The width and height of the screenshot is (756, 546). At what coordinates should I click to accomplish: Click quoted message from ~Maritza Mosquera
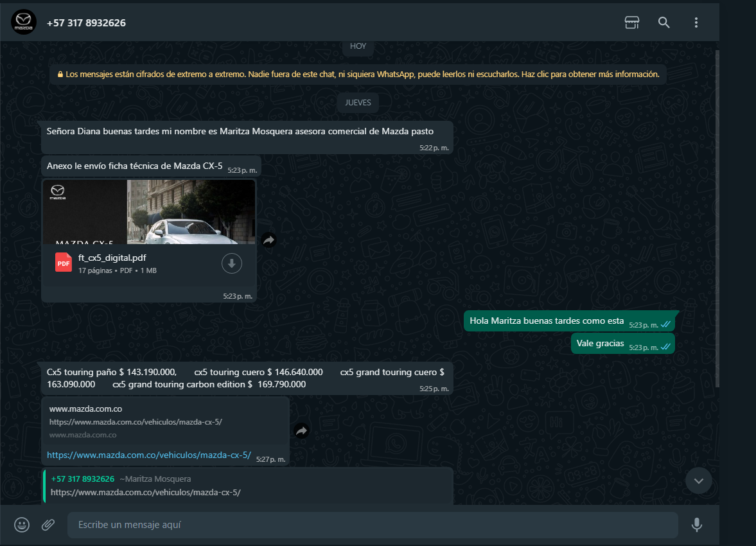point(249,486)
